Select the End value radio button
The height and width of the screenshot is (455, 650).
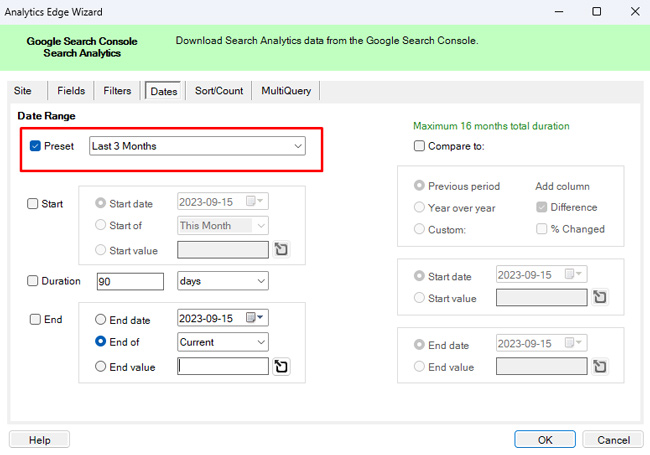coord(101,367)
